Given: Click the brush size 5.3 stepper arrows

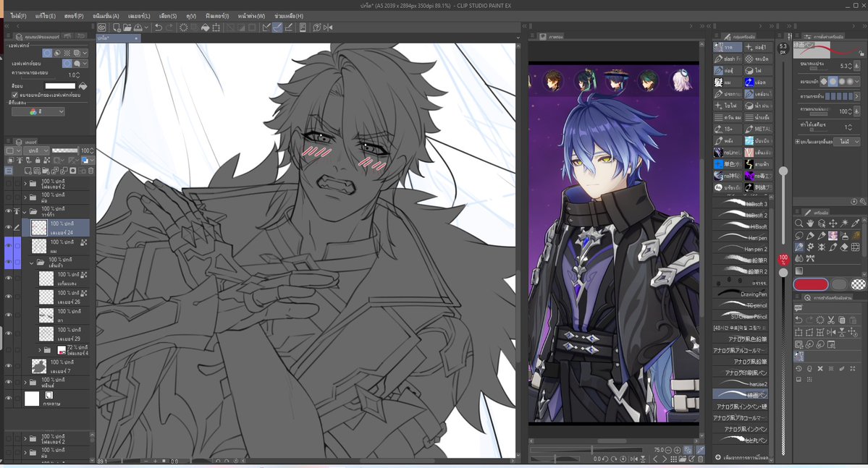Looking at the screenshot, I should click(852, 66).
